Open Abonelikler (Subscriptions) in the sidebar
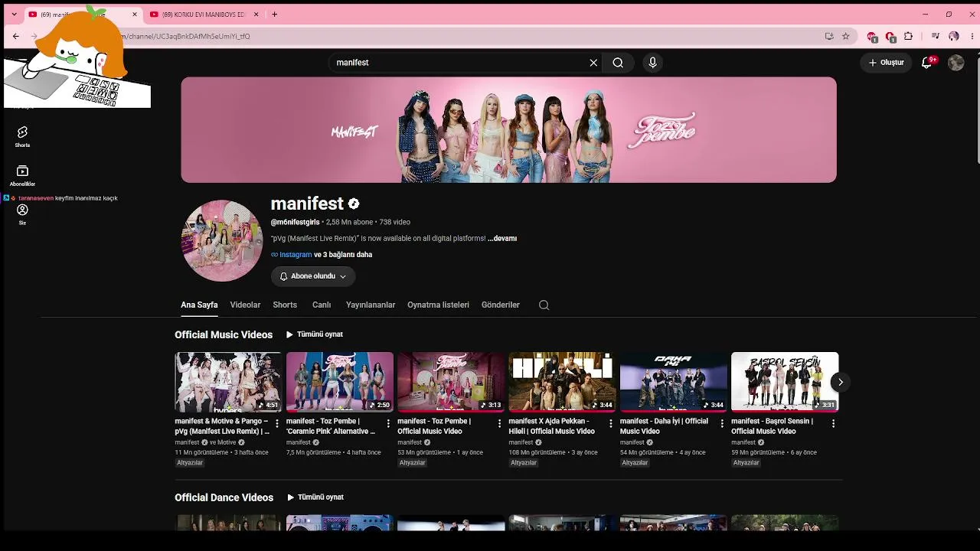The width and height of the screenshot is (980, 551). [x=22, y=175]
